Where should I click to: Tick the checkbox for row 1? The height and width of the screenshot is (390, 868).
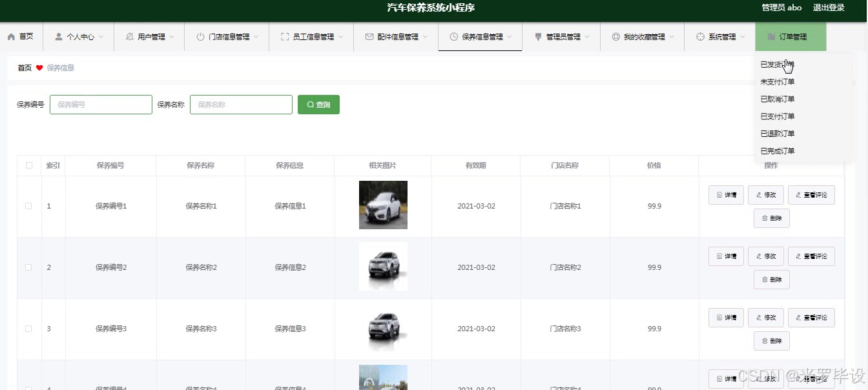point(28,206)
